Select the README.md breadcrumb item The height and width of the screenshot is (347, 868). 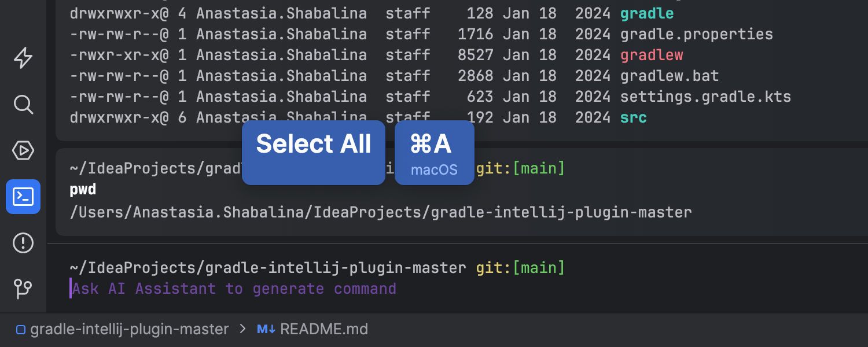click(x=324, y=330)
